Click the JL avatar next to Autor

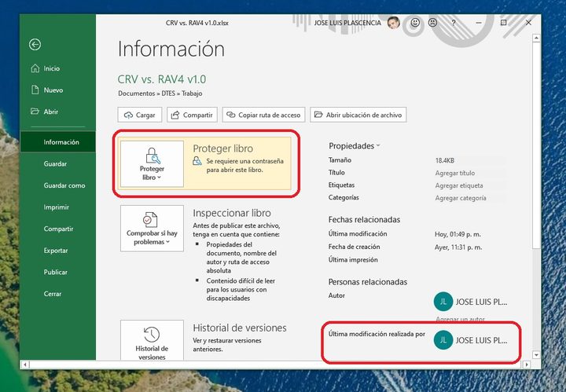(x=443, y=302)
